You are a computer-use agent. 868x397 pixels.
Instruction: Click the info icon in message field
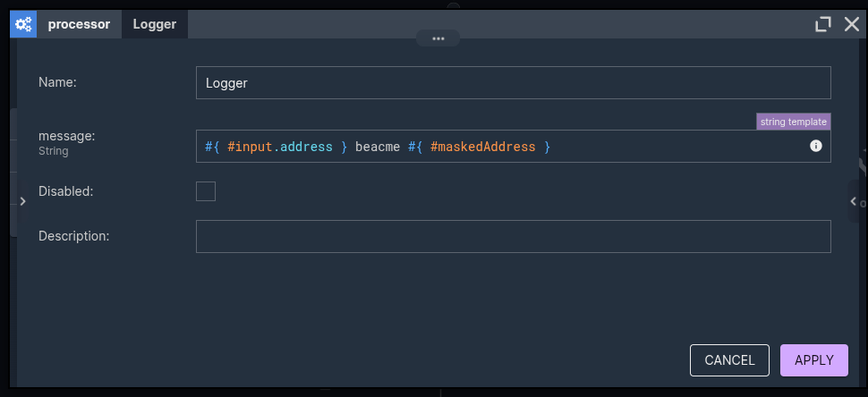pos(816,146)
